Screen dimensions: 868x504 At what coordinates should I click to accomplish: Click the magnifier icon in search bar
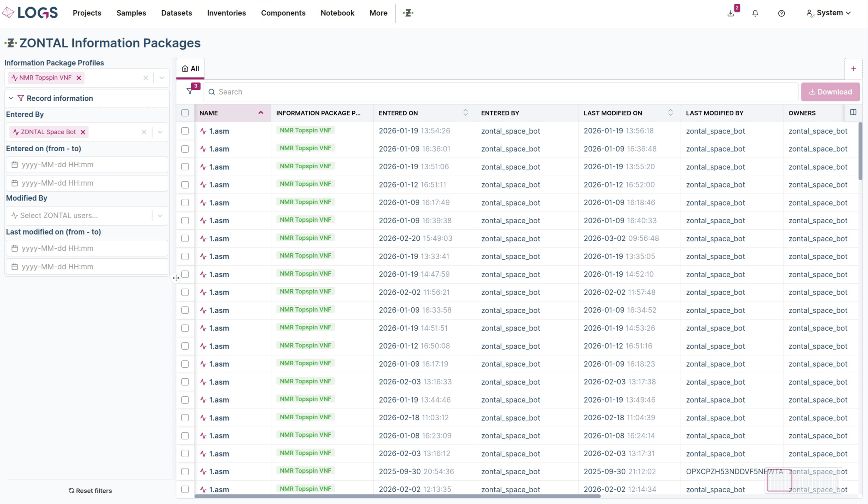(211, 92)
